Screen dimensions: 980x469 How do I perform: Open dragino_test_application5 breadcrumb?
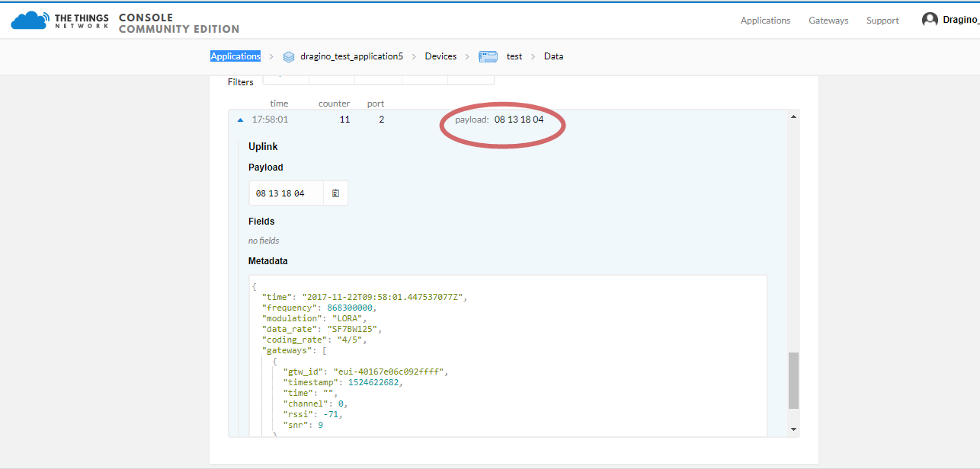(x=351, y=56)
